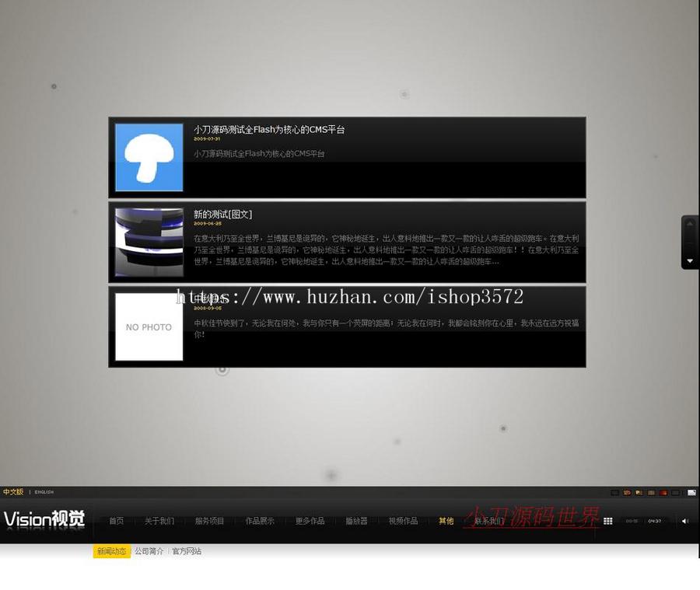Open 关于我们 menu item
Image resolution: width=700 pixels, height=590 pixels.
point(159,521)
